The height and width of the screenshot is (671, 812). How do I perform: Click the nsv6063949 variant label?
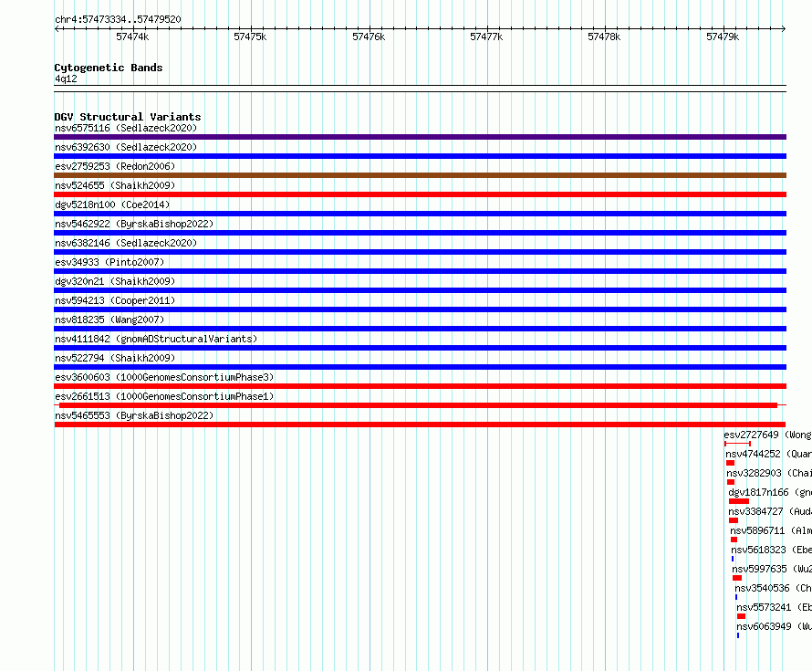pyautogui.click(x=775, y=626)
